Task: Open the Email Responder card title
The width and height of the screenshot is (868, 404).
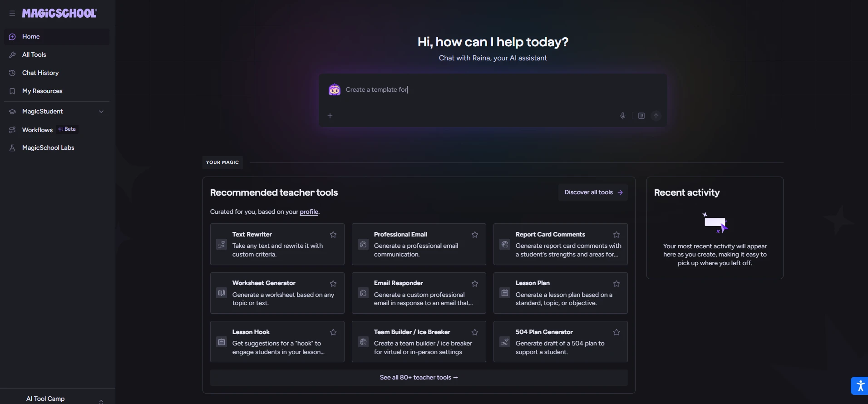Action: point(398,283)
